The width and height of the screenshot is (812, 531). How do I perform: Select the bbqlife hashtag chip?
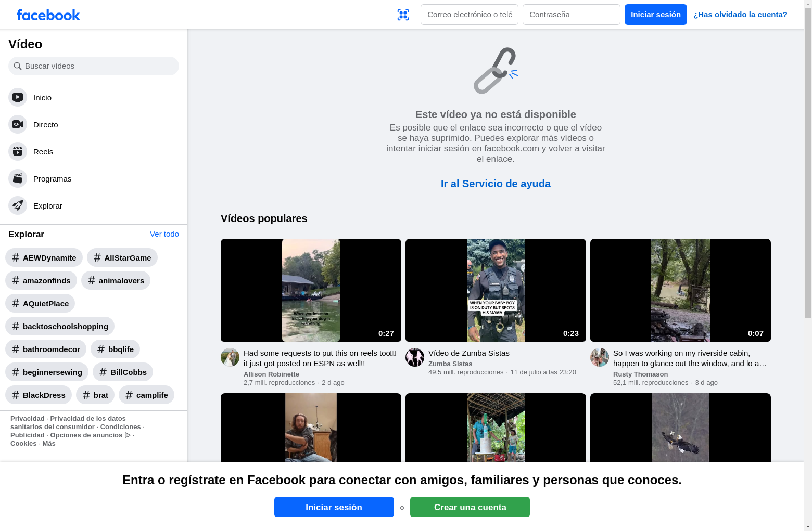pyautogui.click(x=115, y=349)
